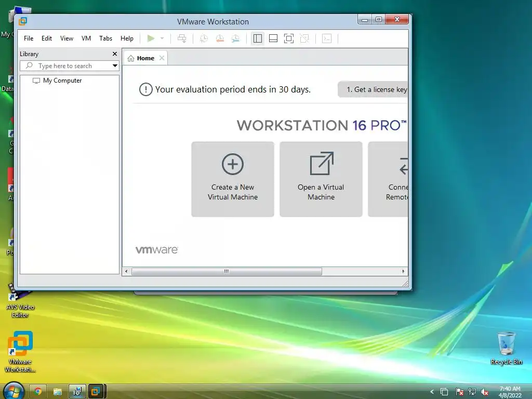Image resolution: width=532 pixels, height=399 pixels.
Task: Open File Explorer from the taskbar
Action: pyautogui.click(x=57, y=392)
